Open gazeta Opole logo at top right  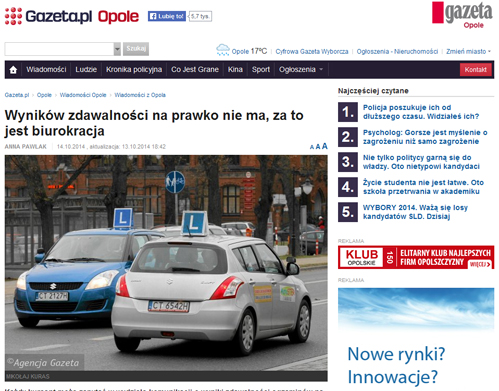462,15
